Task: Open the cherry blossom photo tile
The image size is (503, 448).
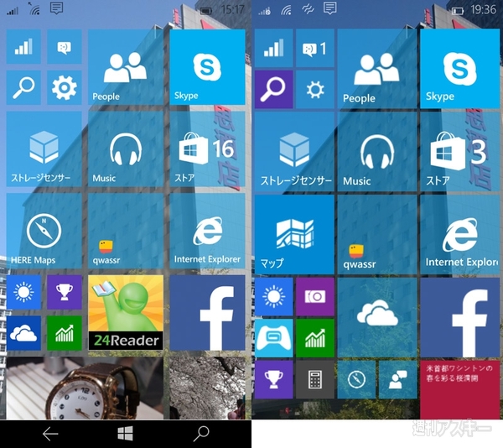Action: [208, 388]
